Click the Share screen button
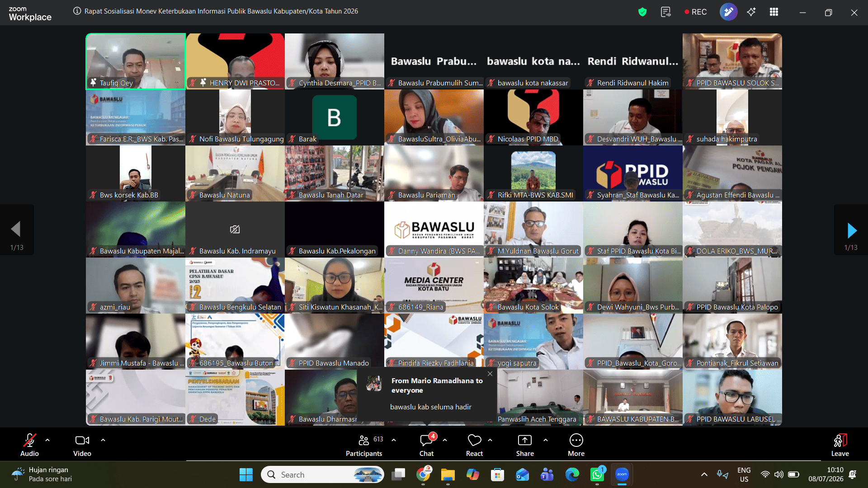 (525, 445)
